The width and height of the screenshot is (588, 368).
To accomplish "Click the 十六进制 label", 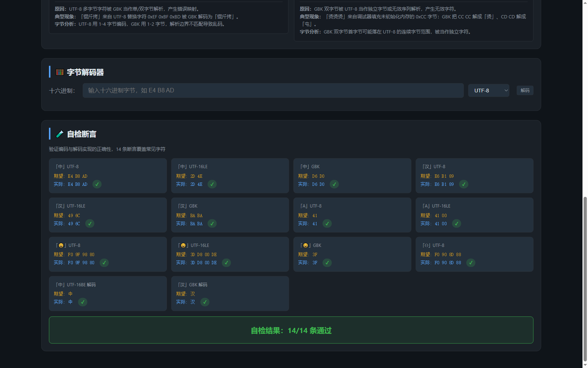I will [62, 91].
